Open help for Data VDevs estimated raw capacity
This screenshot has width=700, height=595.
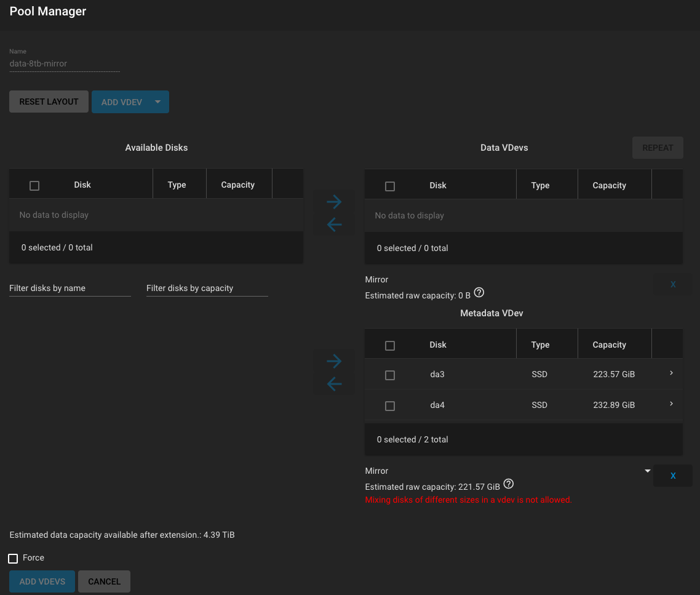[x=479, y=293]
